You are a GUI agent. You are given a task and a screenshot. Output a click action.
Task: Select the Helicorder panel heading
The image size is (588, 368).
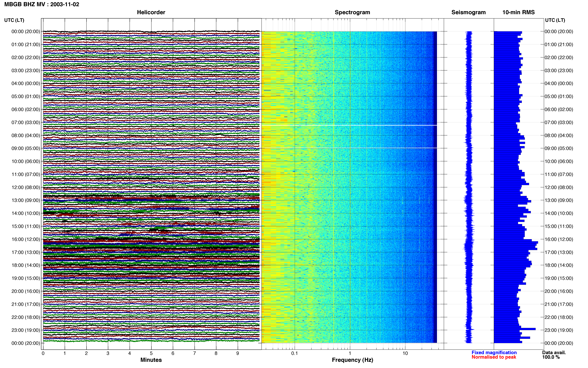coord(151,12)
